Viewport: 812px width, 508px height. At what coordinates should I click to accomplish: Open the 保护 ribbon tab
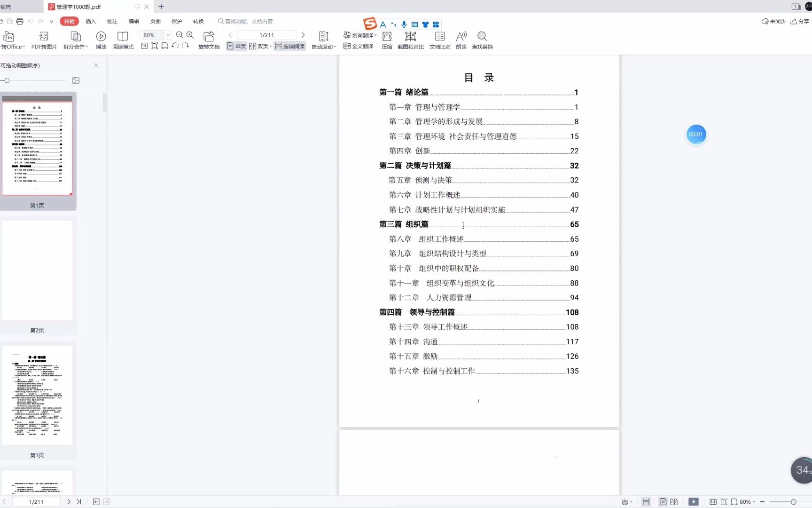(177, 21)
